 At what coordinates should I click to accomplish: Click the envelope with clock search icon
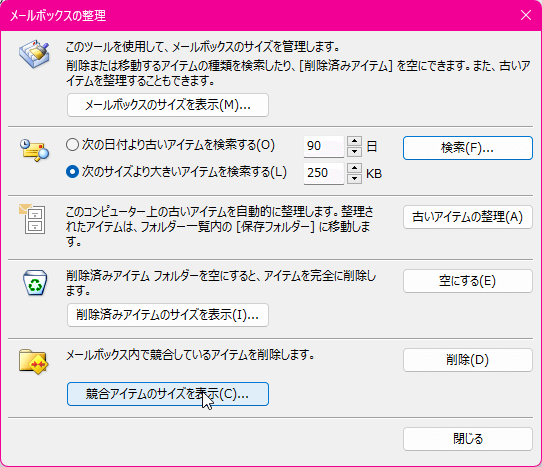[34, 150]
